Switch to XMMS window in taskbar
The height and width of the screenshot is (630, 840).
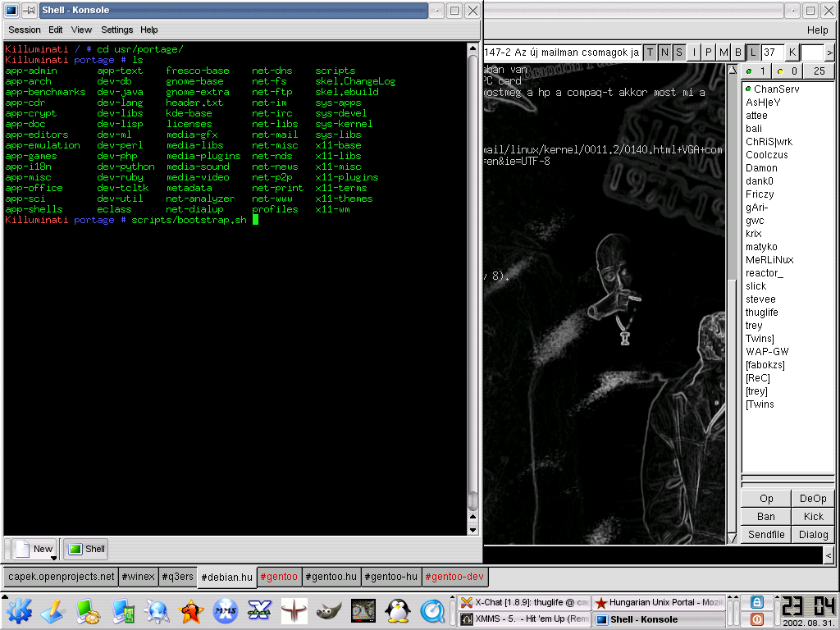point(525,619)
